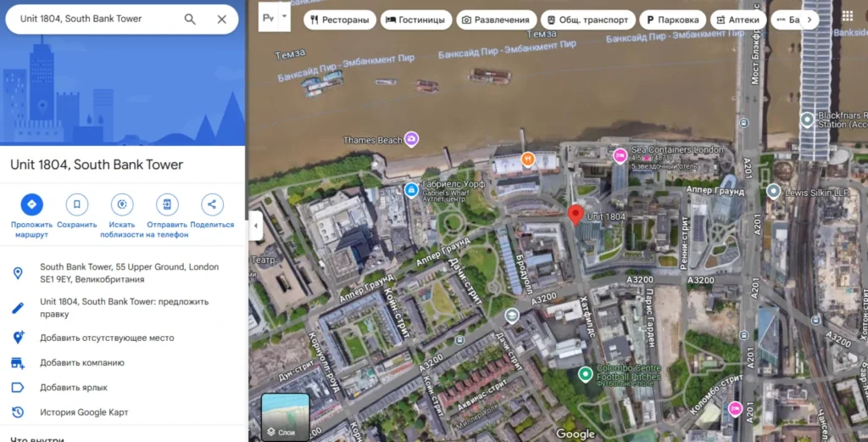
Task: Click into the search input field
Action: point(93,19)
